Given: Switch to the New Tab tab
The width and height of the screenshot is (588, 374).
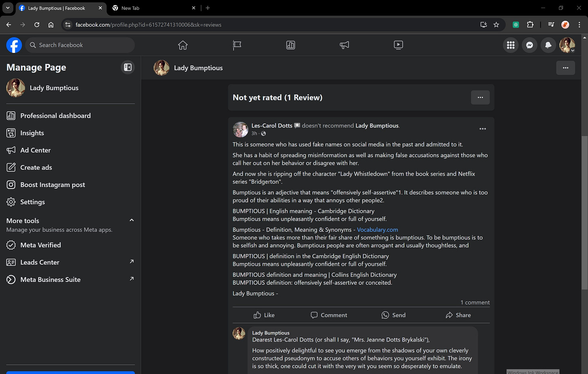Looking at the screenshot, I should click(153, 8).
